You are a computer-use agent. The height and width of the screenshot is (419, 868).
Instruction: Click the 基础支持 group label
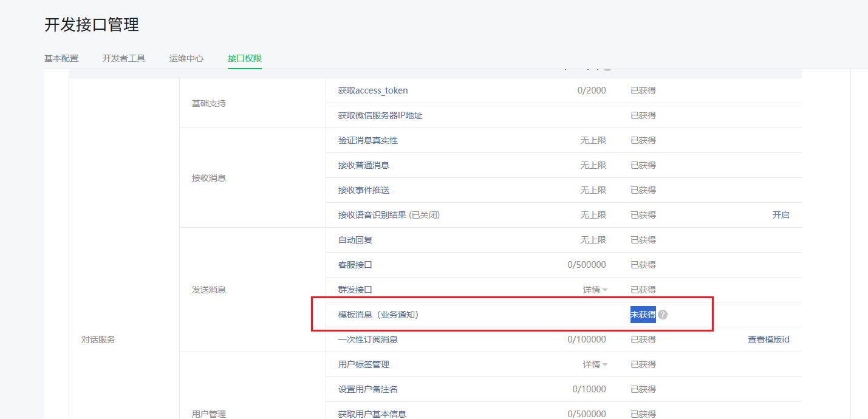pos(209,103)
